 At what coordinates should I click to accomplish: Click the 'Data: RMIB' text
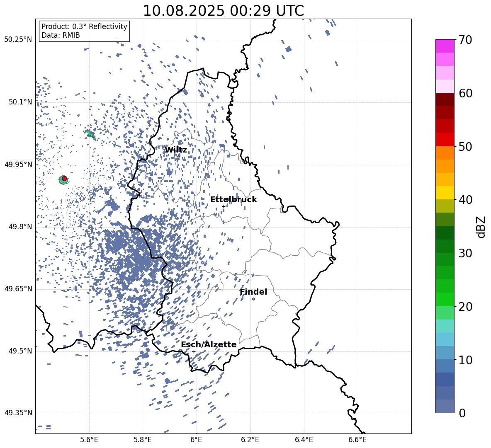pos(61,35)
